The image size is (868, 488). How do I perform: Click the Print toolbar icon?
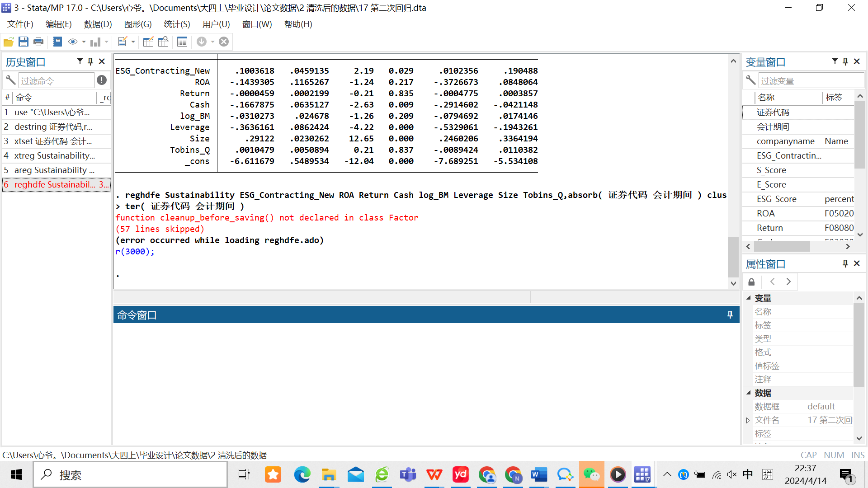(38, 42)
